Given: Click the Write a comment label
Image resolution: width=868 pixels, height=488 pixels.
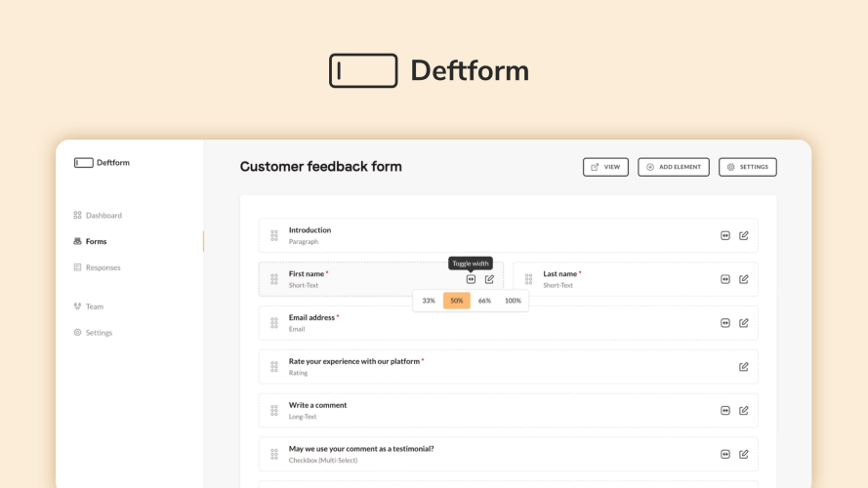Looking at the screenshot, I should [x=317, y=405].
